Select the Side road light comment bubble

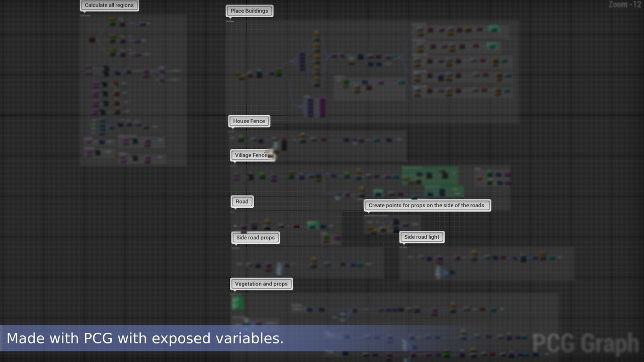[x=422, y=237]
